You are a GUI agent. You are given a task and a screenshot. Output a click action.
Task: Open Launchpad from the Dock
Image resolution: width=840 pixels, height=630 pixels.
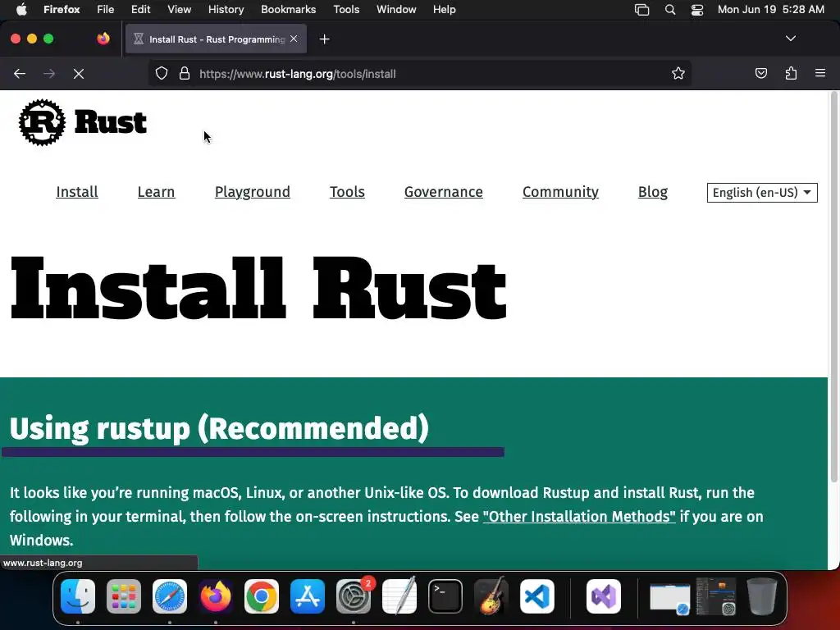[x=124, y=596]
